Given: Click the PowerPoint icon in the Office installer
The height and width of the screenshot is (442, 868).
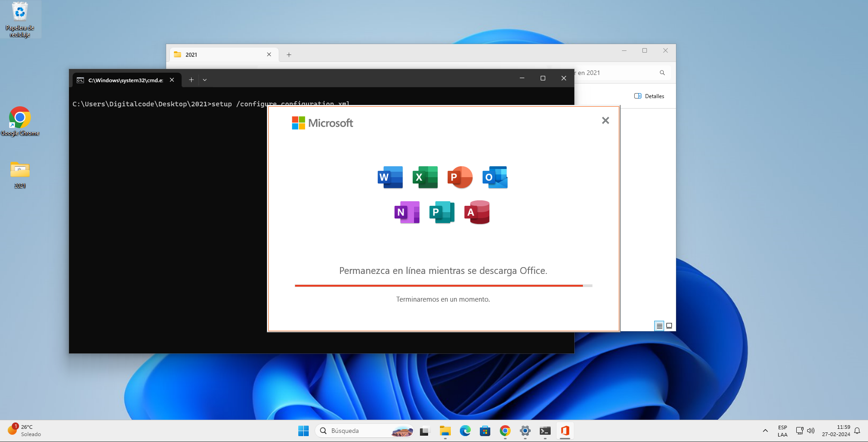Looking at the screenshot, I should [460, 177].
